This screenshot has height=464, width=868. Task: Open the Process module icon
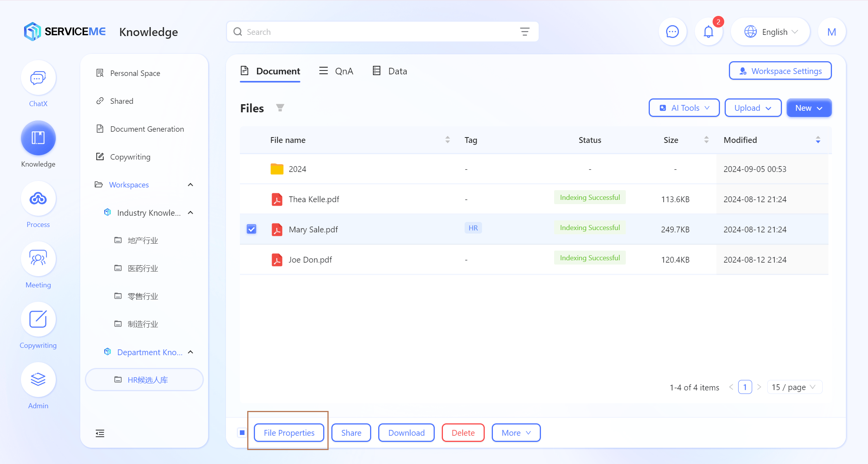pos(38,199)
